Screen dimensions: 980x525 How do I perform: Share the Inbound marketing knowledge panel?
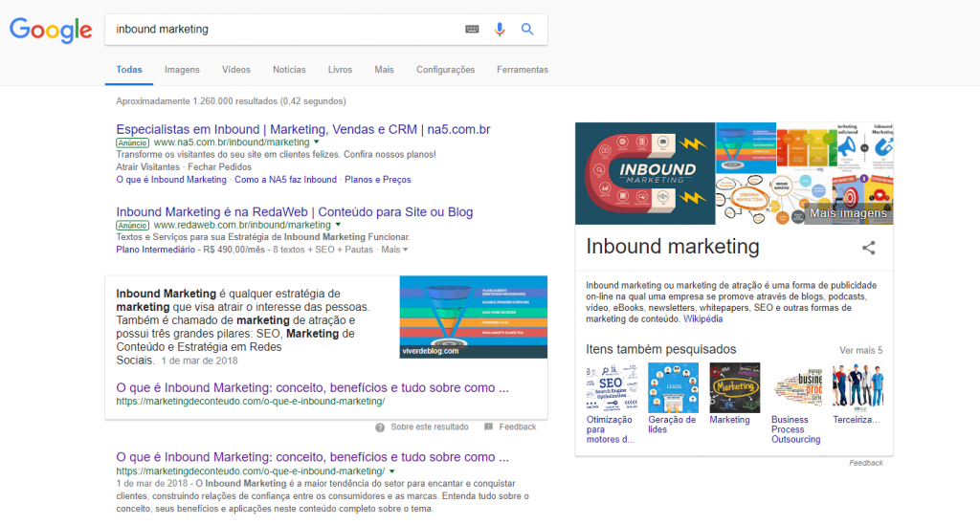(869, 248)
